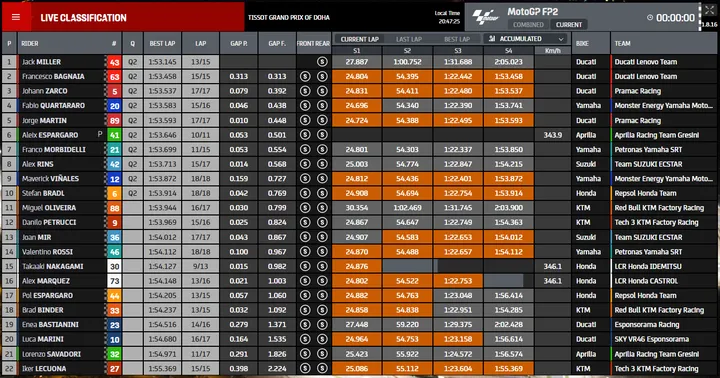The image size is (720, 378).
Task: Click Jack Miller's number 43 badge
Action: coord(114,62)
